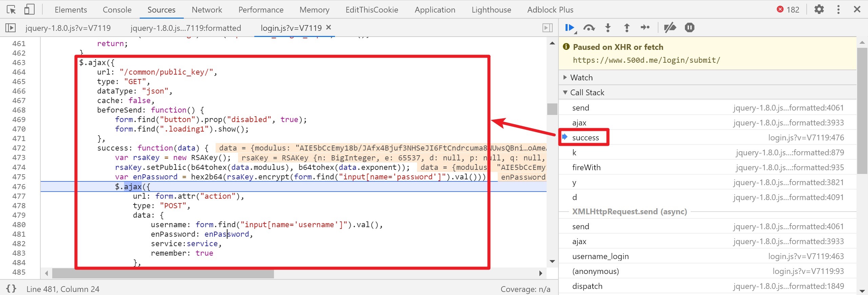
Task: Select the dispatch call stack frame
Action: coord(707,286)
